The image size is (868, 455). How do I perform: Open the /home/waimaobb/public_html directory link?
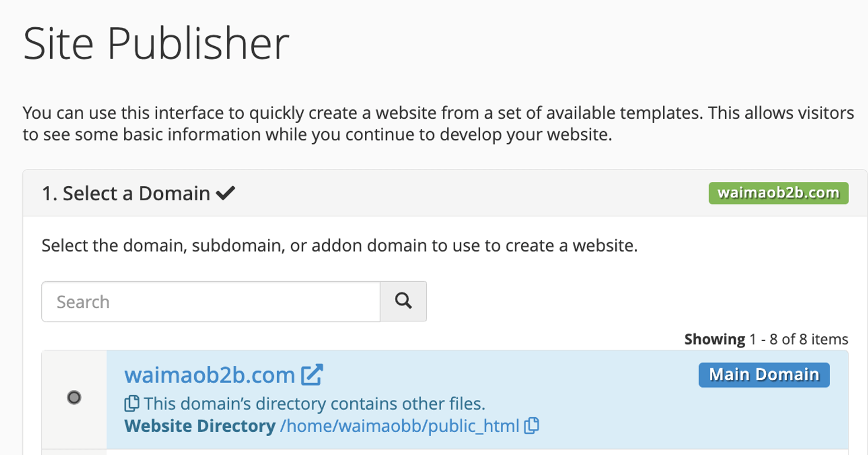pos(399,425)
